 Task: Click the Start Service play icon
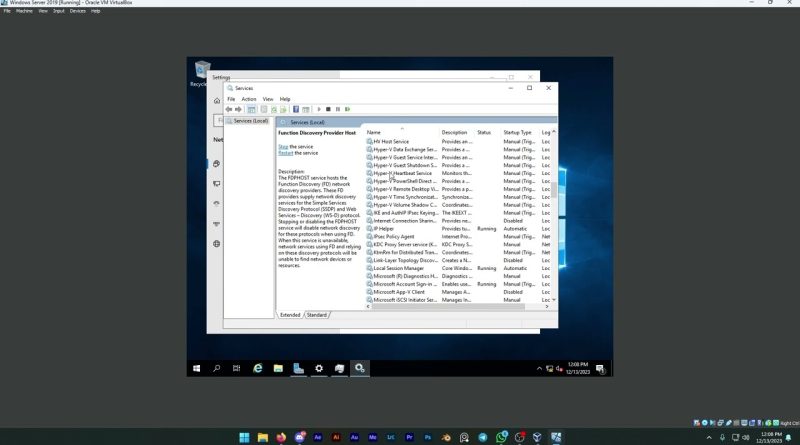pyautogui.click(x=319, y=109)
